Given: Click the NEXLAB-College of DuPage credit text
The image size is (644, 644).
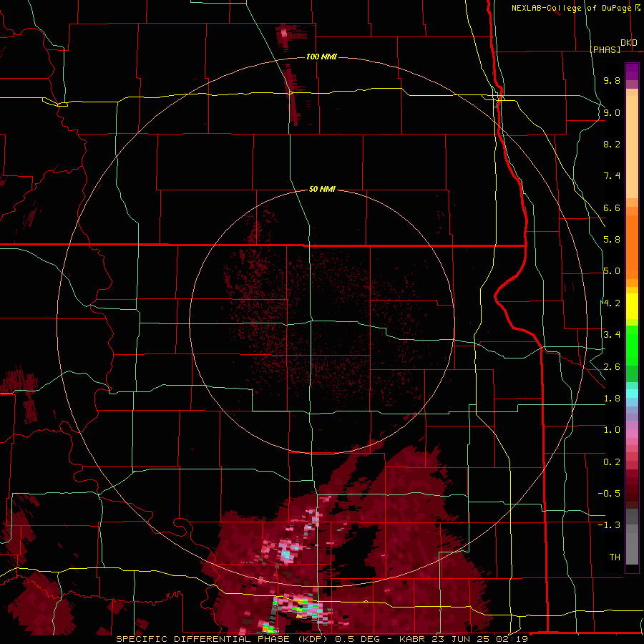Looking at the screenshot, I should 571,8.
